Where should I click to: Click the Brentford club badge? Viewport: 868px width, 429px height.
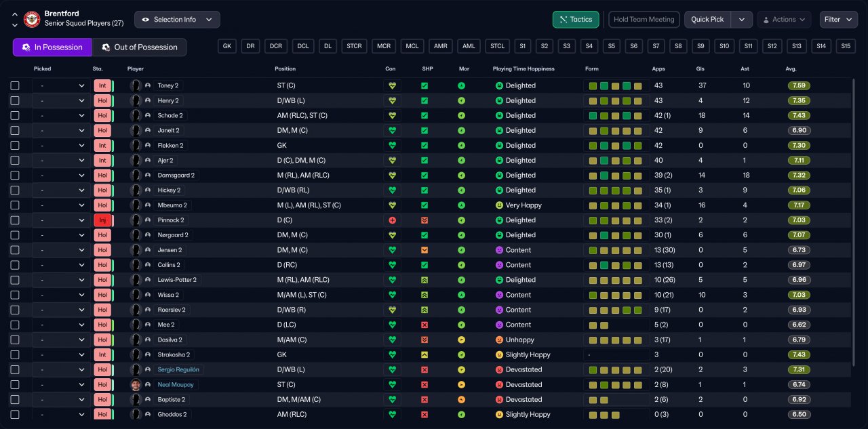click(x=32, y=19)
